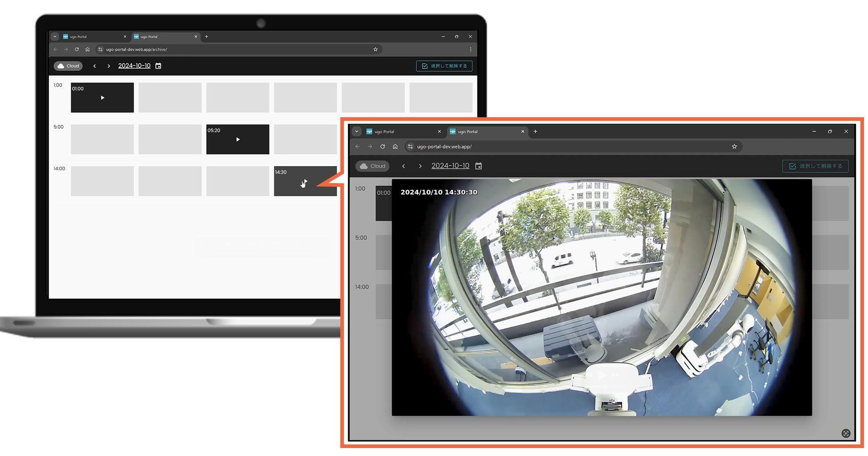Expand the tab search dropdown in laptop browser

pos(55,37)
